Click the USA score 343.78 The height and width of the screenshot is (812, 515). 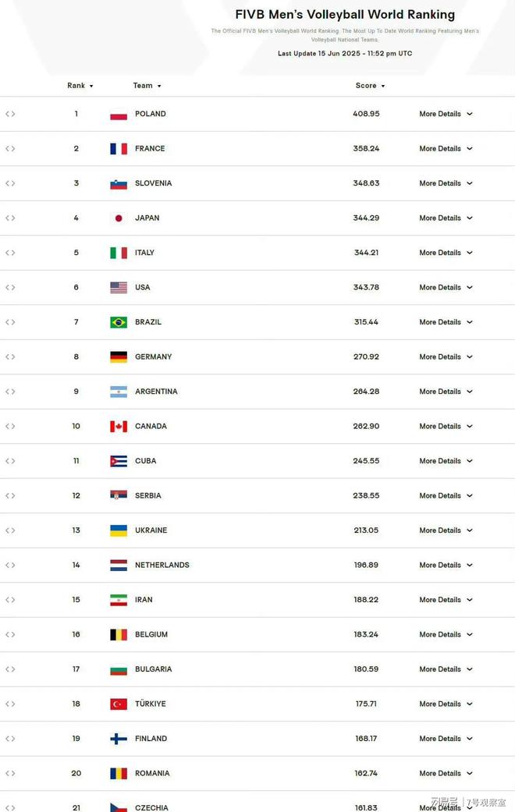tap(366, 287)
